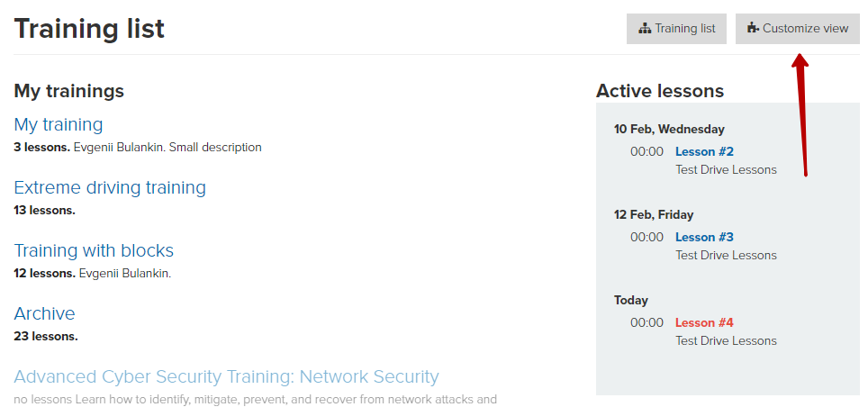The width and height of the screenshot is (868, 407).
Task: Click the Today date label
Action: tap(631, 301)
